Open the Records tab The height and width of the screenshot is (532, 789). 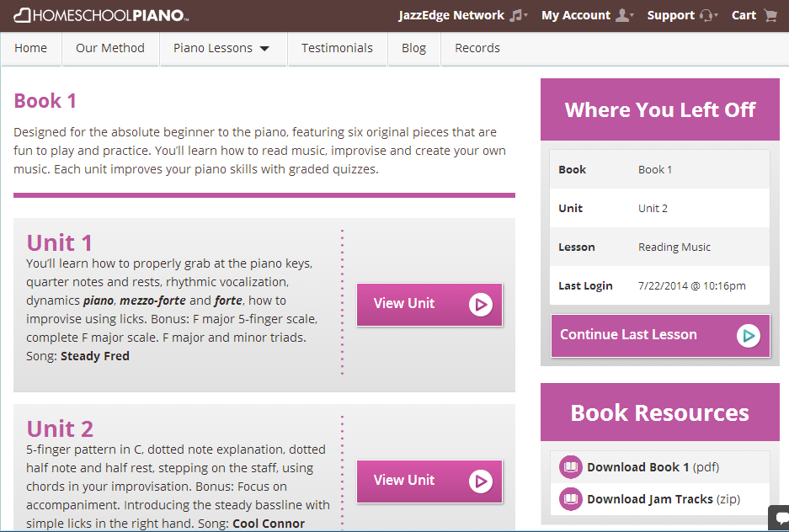click(477, 48)
